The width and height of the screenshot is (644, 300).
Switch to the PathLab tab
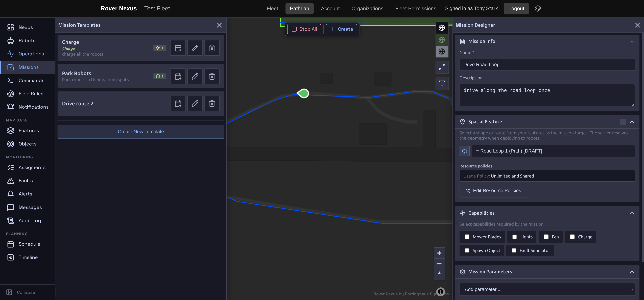pyautogui.click(x=299, y=9)
